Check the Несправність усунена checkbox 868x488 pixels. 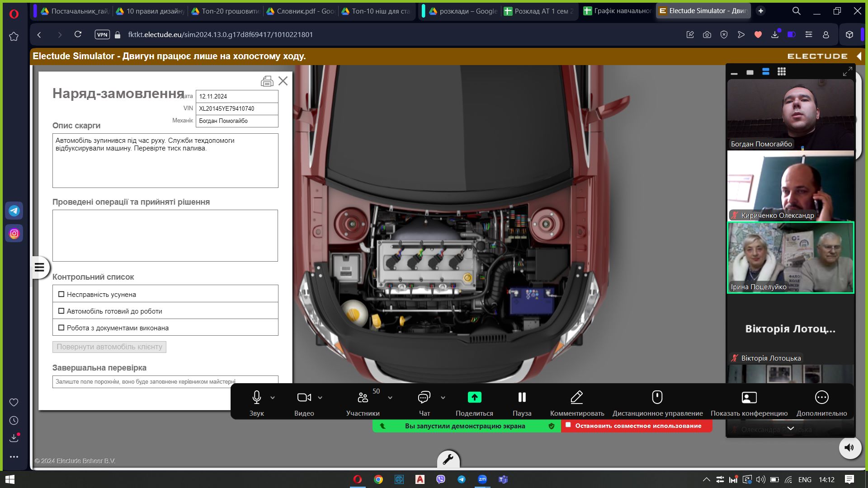point(61,294)
